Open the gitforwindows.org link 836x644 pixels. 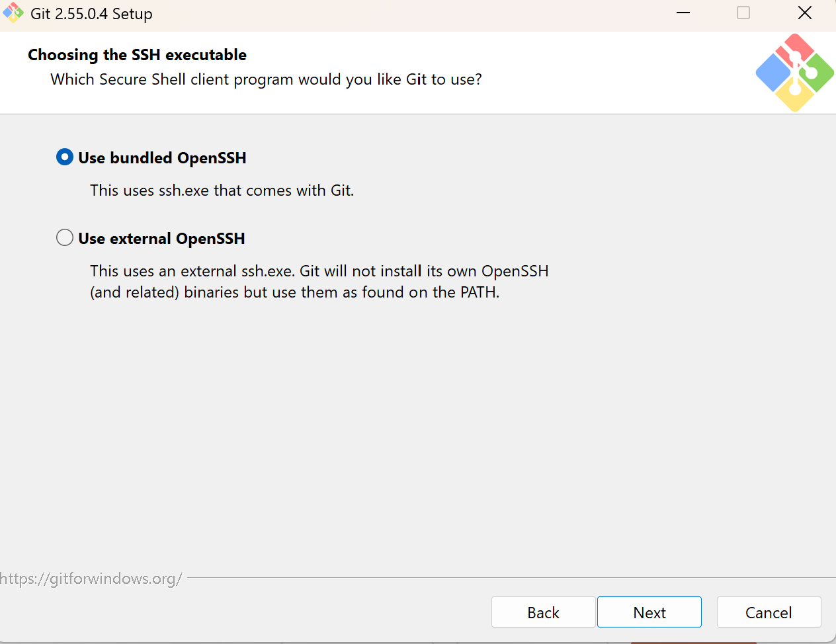[x=91, y=579]
